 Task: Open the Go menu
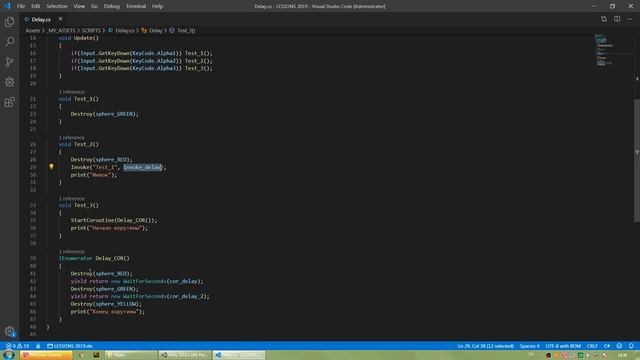point(94,6)
